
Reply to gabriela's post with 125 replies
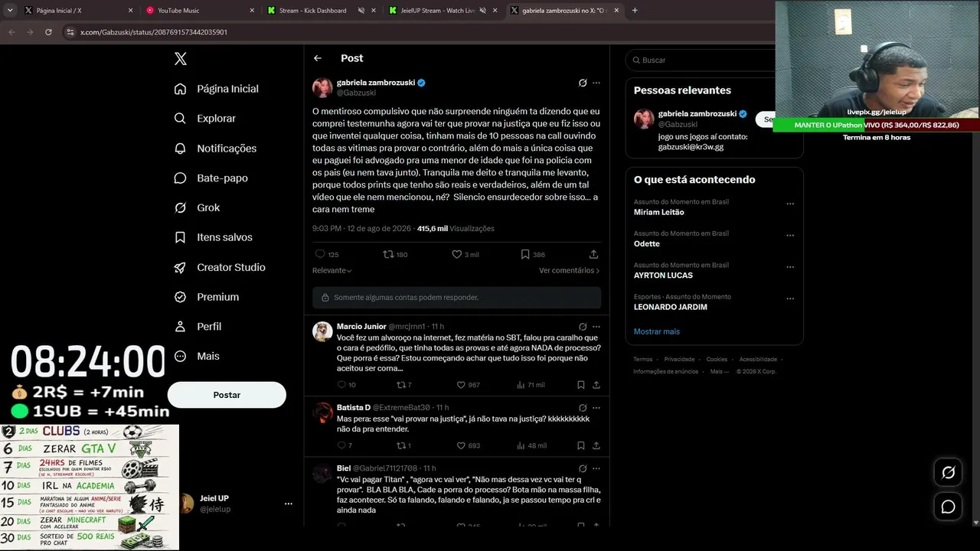[x=320, y=254]
